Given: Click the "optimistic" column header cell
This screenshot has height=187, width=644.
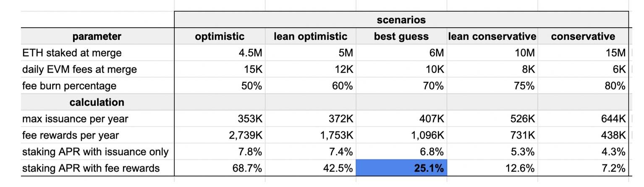Looking at the screenshot, I should (x=220, y=36).
